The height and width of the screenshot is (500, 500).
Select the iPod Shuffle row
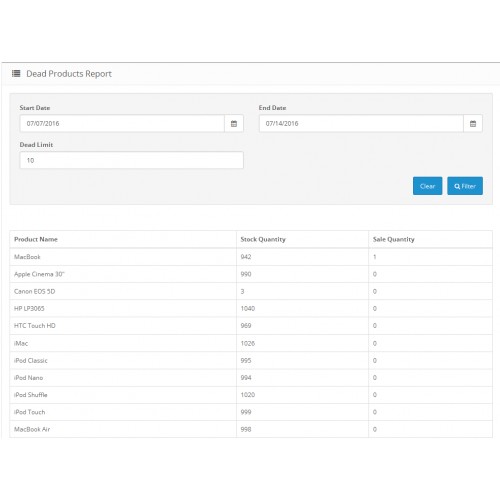coord(251,395)
